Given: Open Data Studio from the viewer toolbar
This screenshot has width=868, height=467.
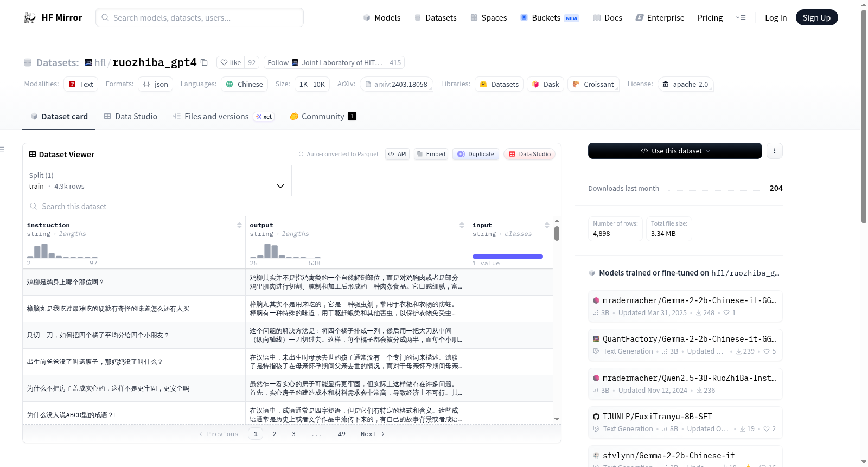Looking at the screenshot, I should pyautogui.click(x=529, y=154).
